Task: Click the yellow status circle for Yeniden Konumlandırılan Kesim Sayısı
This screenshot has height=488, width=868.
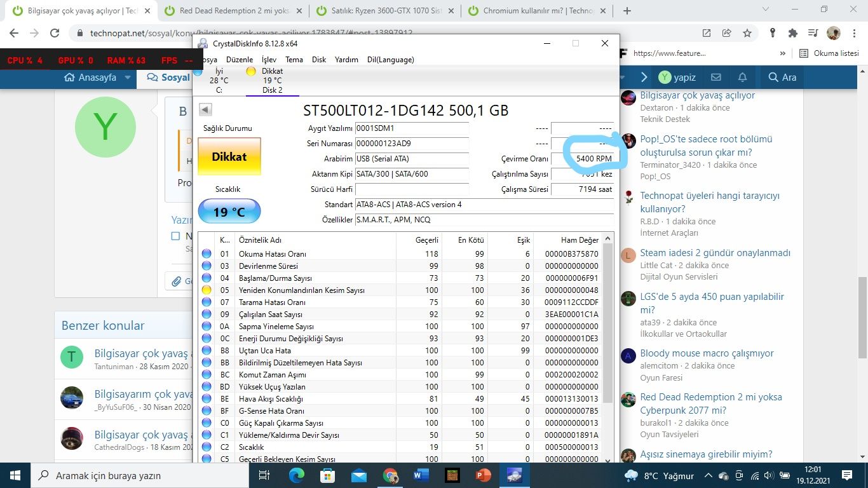Action: click(x=207, y=290)
